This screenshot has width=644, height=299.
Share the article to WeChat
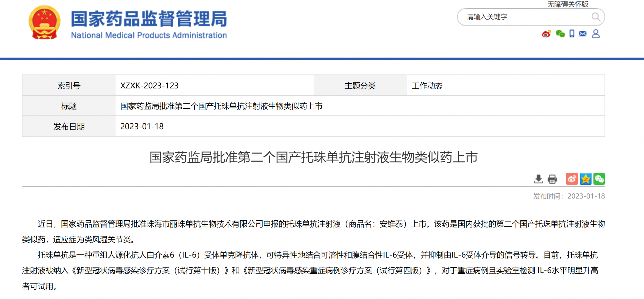[x=599, y=179]
